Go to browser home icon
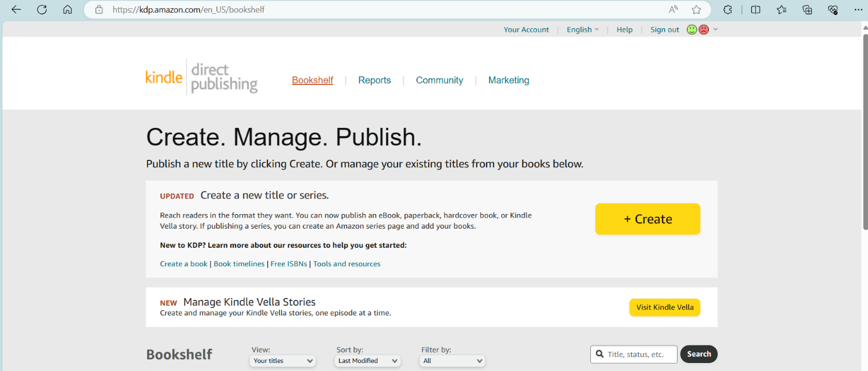 pyautogui.click(x=68, y=10)
